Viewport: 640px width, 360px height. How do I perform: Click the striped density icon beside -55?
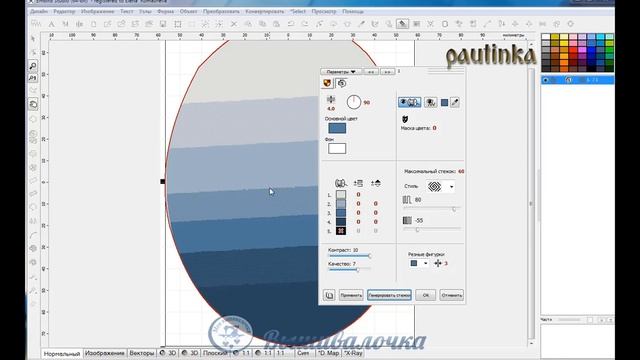click(x=407, y=220)
